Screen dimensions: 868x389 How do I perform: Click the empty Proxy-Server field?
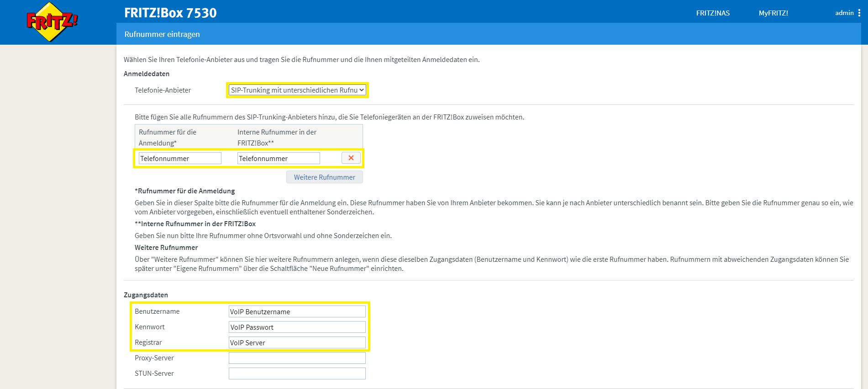[x=297, y=358]
